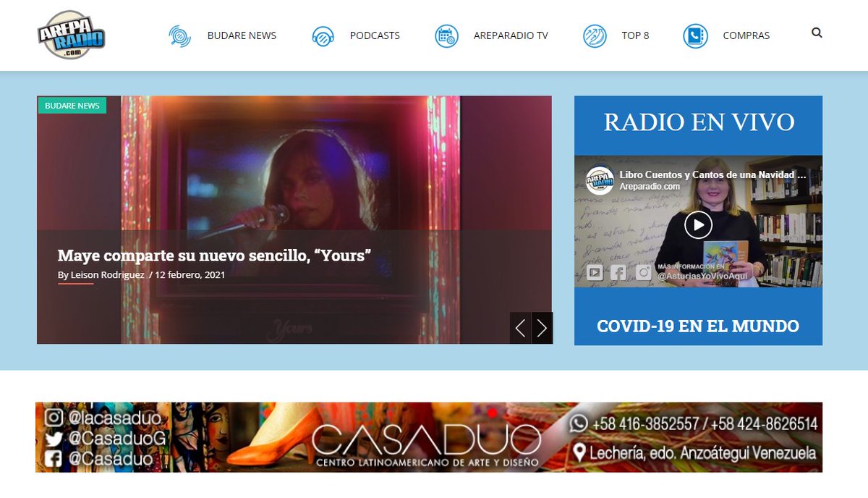
Task: Click Areparadio.com channel name under video title
Action: point(650,186)
